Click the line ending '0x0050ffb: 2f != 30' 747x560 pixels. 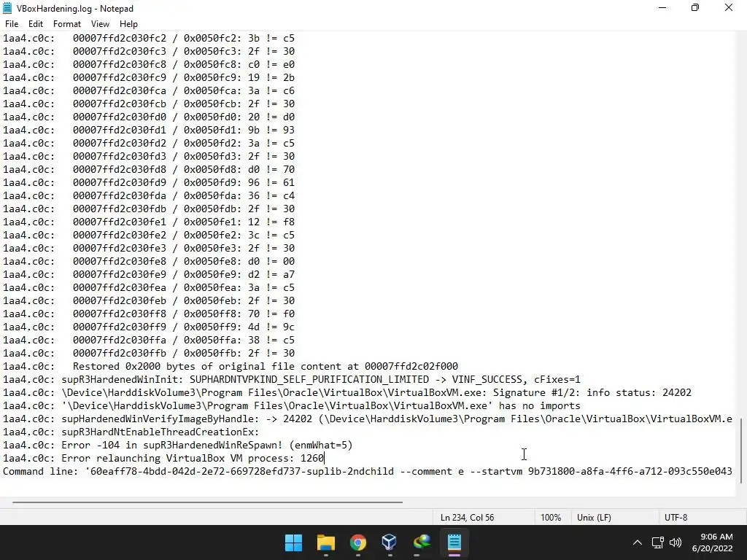pos(149,354)
